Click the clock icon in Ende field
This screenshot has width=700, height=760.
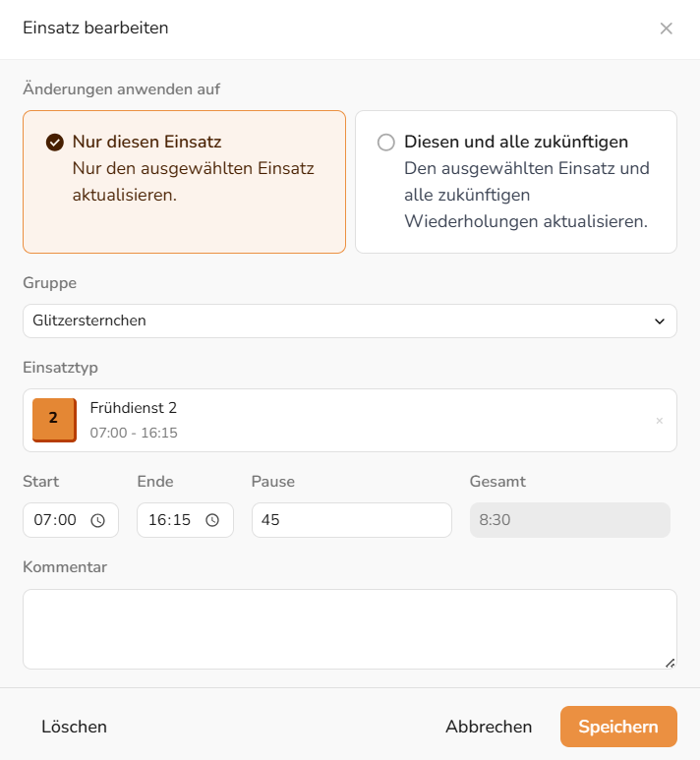pos(212,521)
